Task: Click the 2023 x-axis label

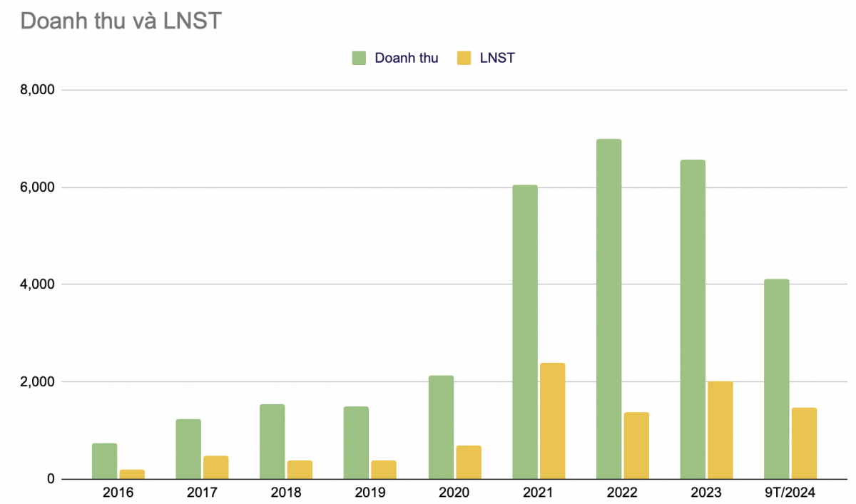Action: click(706, 493)
